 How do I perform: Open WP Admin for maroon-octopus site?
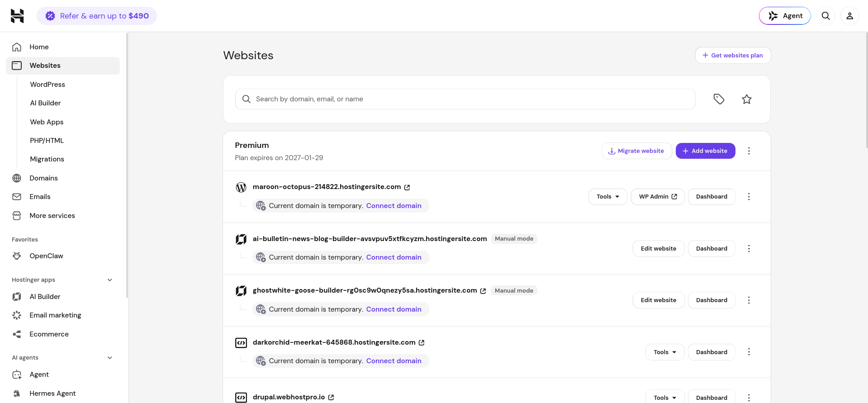[x=658, y=197]
